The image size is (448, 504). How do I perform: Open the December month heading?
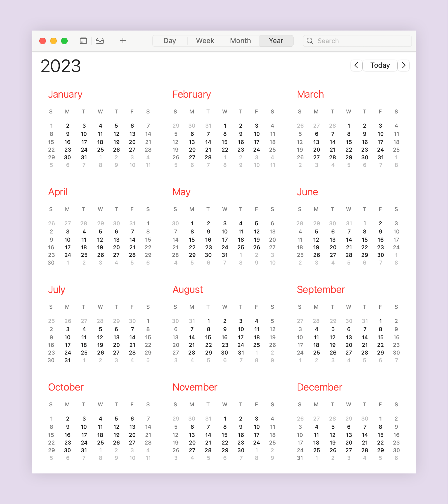point(319,387)
